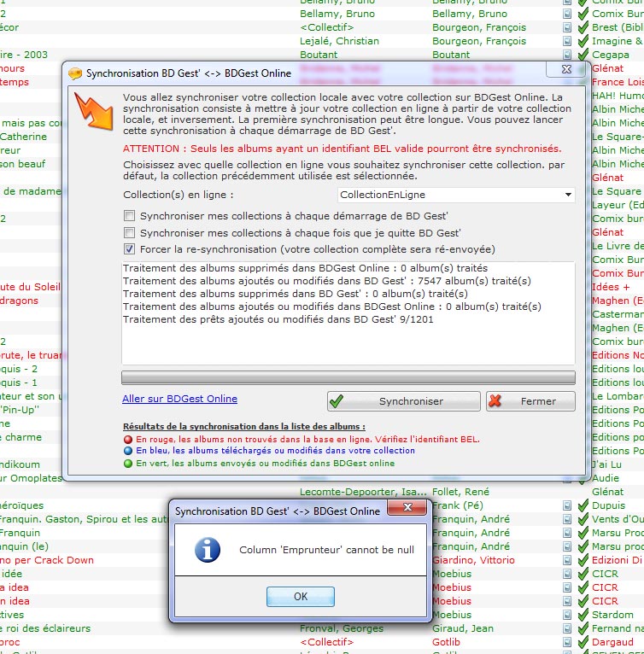Click the blue dot legend icon
Viewport: 644px width, 654px height.
pos(128,451)
